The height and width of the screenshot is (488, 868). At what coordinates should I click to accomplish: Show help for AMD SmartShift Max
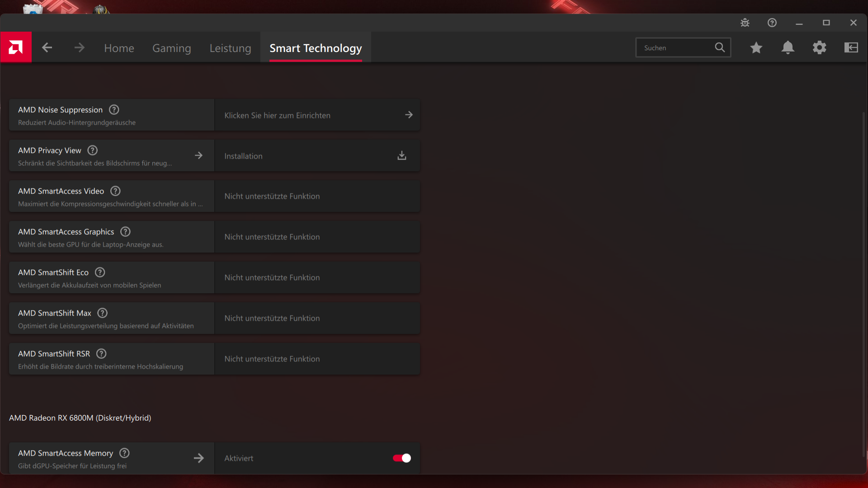pos(103,313)
